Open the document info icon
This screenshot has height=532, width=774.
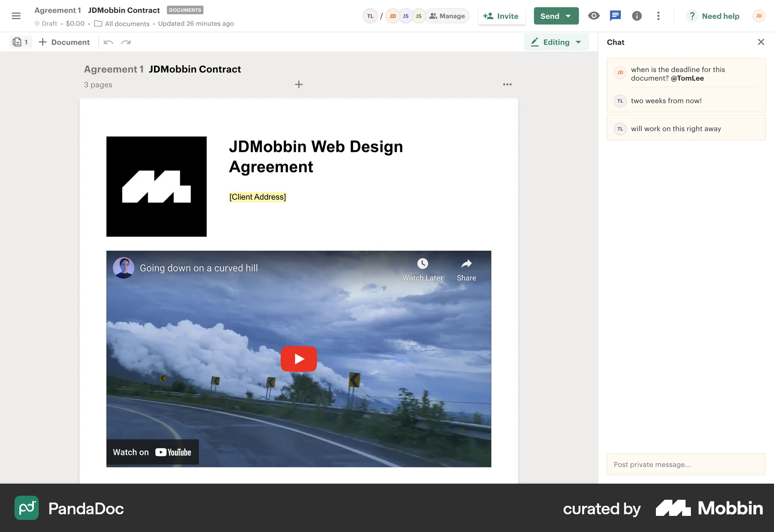click(x=637, y=16)
